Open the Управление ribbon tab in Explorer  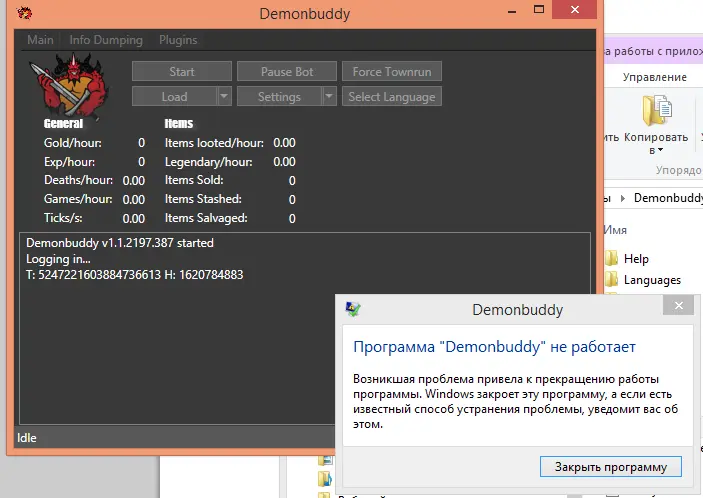(654, 77)
